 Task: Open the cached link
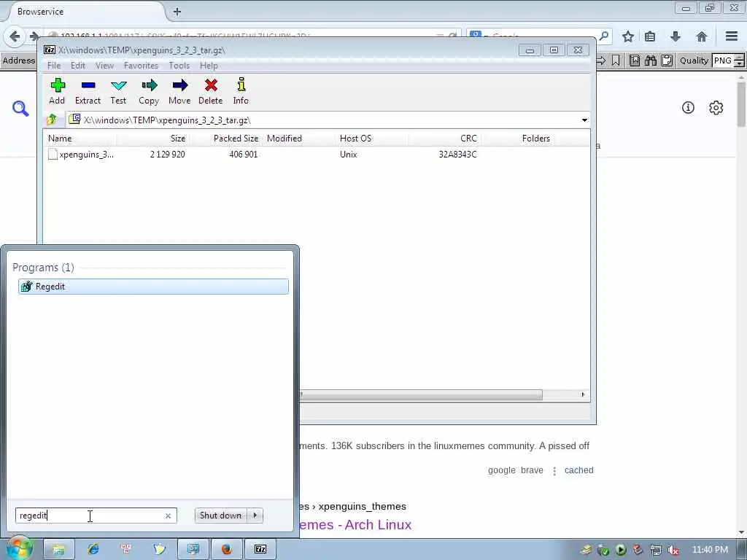[578, 470]
